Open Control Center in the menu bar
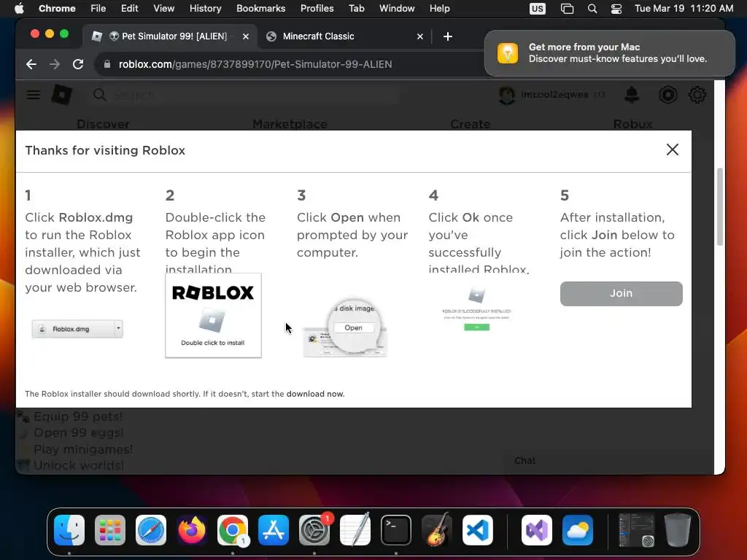Image resolution: width=747 pixels, height=560 pixels. point(616,9)
